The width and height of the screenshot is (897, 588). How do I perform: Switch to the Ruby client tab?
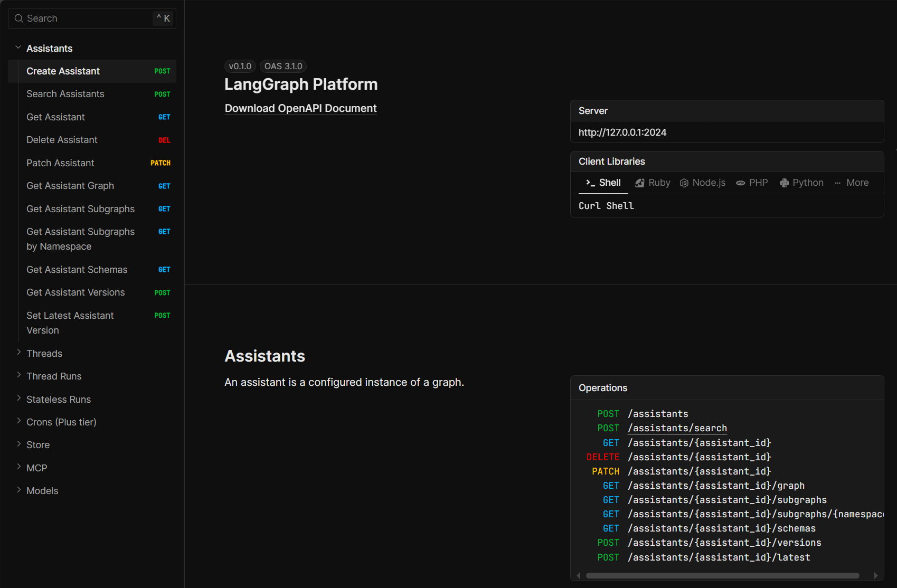point(653,183)
